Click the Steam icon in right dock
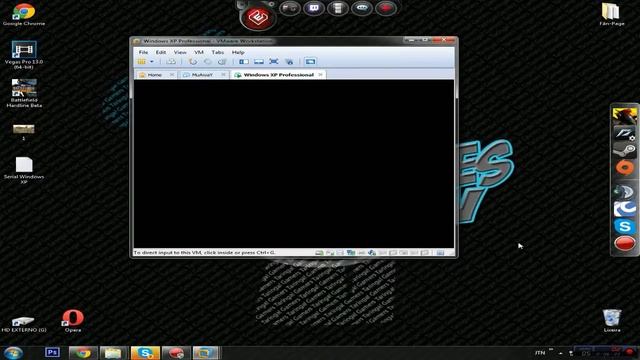This screenshot has width=640, height=360. [624, 151]
